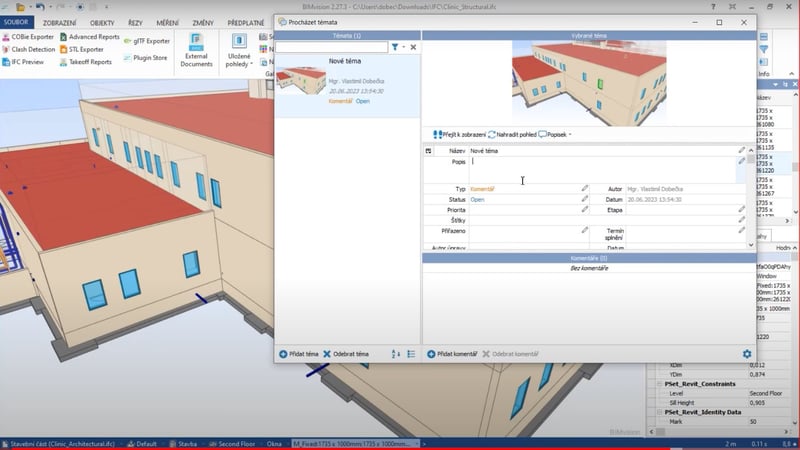Click the sort topics icon
This screenshot has height=450, width=800.
(x=397, y=354)
